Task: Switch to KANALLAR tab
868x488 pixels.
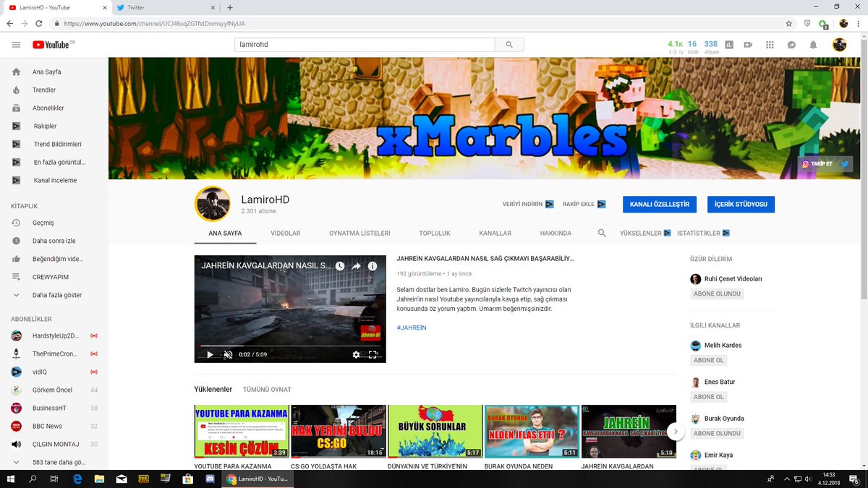Action: click(x=495, y=234)
